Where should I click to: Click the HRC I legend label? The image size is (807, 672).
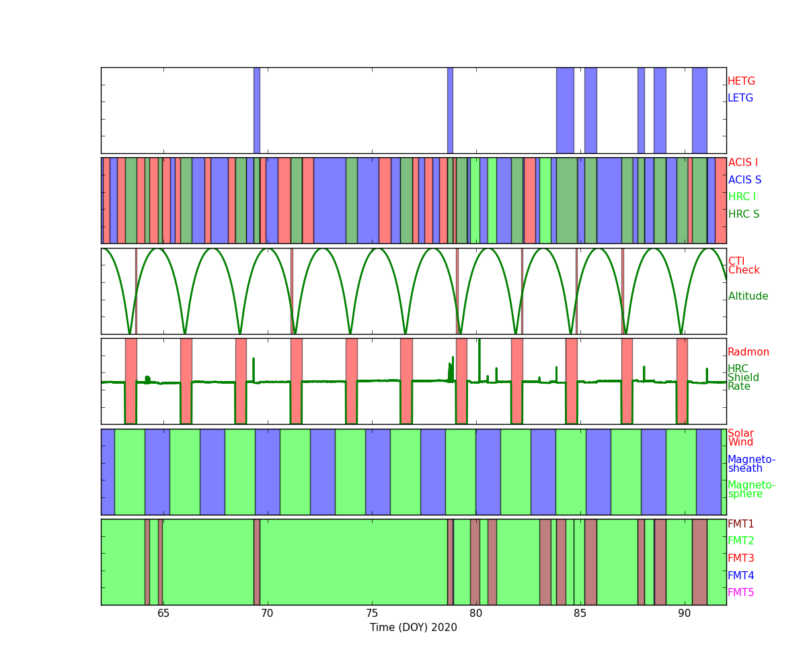pos(742,197)
